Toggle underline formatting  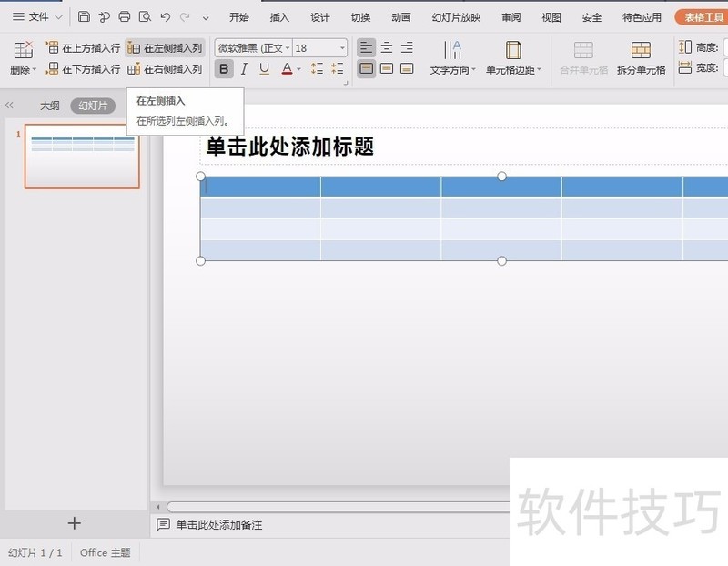[264, 69]
